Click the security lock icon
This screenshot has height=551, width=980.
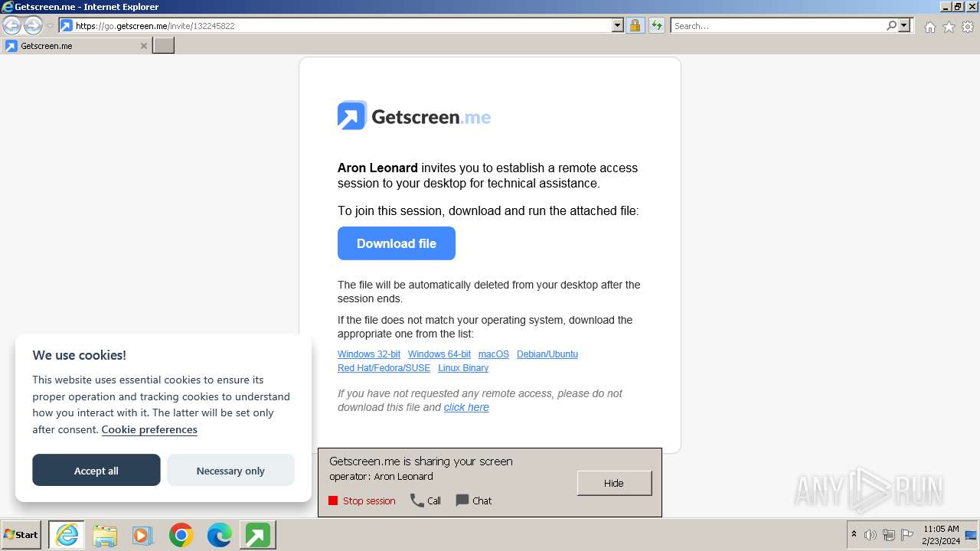pos(635,26)
